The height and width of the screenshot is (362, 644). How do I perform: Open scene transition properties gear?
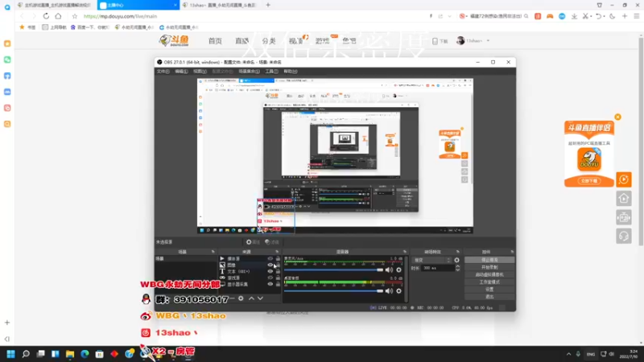tap(456, 260)
